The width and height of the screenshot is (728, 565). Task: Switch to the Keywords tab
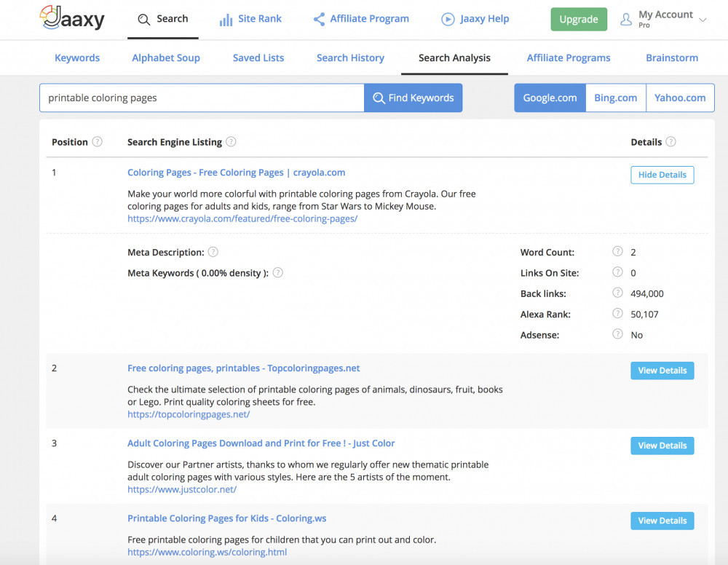pyautogui.click(x=77, y=58)
